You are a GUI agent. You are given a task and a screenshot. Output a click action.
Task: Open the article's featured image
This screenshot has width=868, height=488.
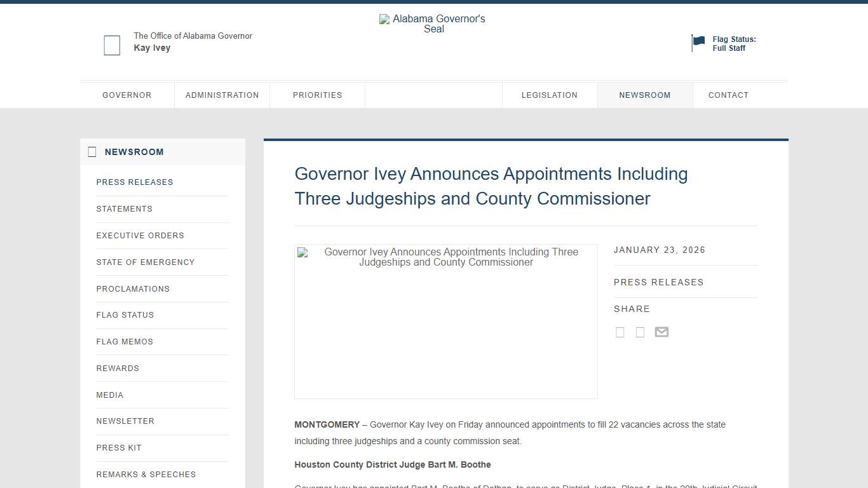[x=445, y=321]
